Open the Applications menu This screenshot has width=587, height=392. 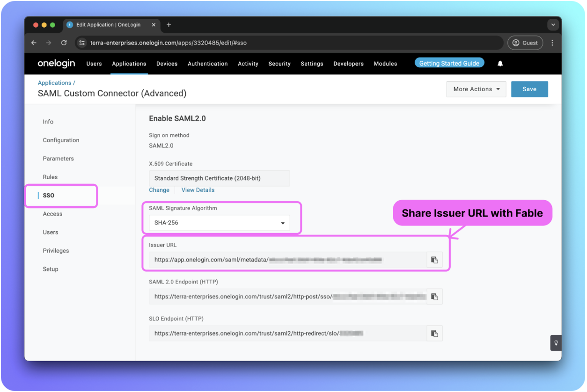coord(129,64)
